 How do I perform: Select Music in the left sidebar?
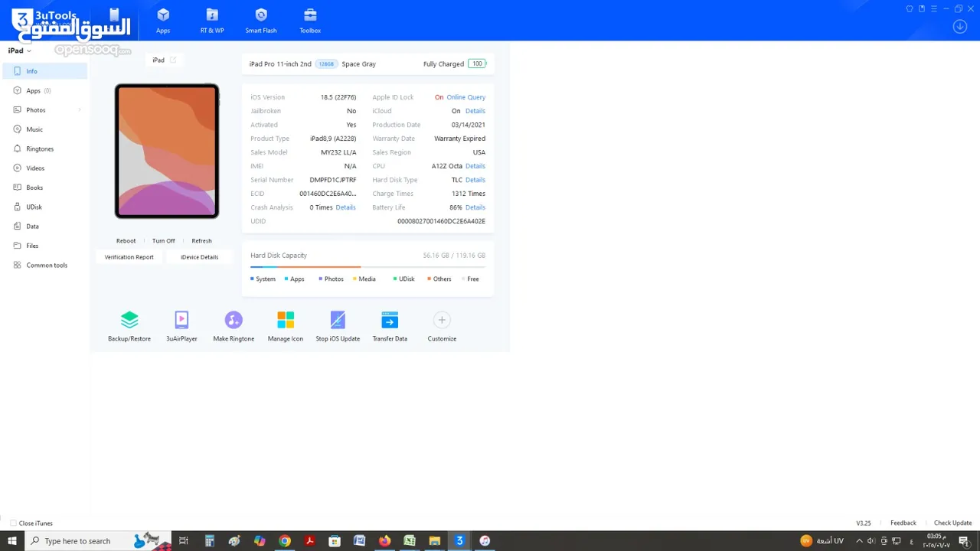[x=44, y=129]
